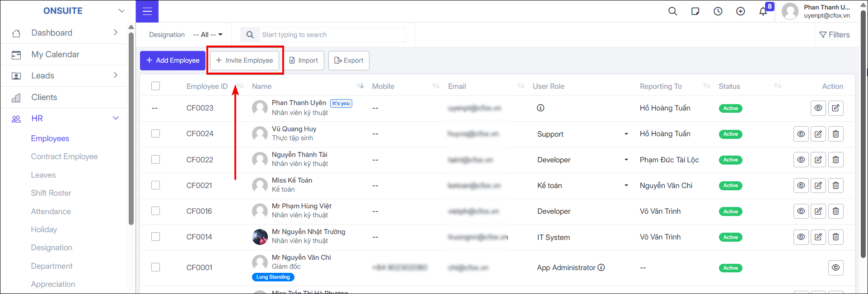Click the Export button
868x294 pixels.
coord(349,60)
